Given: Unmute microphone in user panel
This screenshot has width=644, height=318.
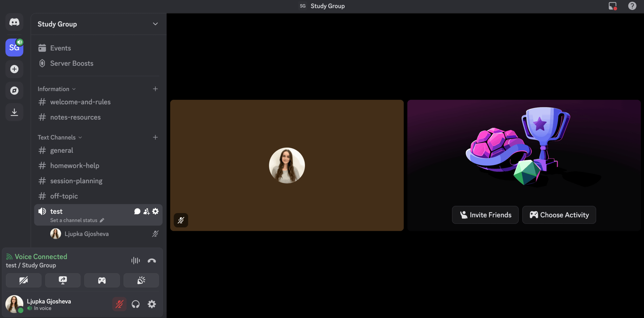Looking at the screenshot, I should point(119,304).
